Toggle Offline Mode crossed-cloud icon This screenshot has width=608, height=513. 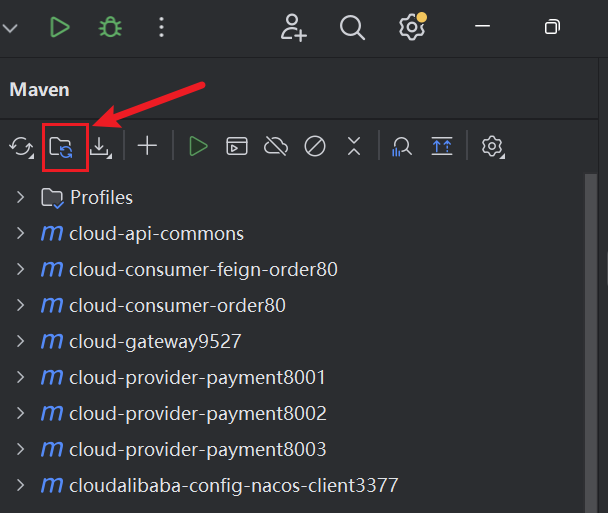tap(276, 146)
